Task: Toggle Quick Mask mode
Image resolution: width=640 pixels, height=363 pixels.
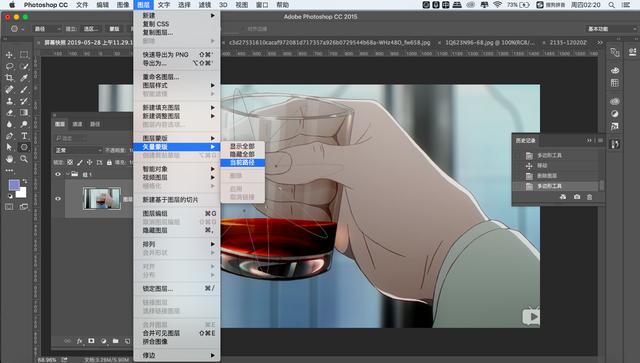Action: point(9,207)
